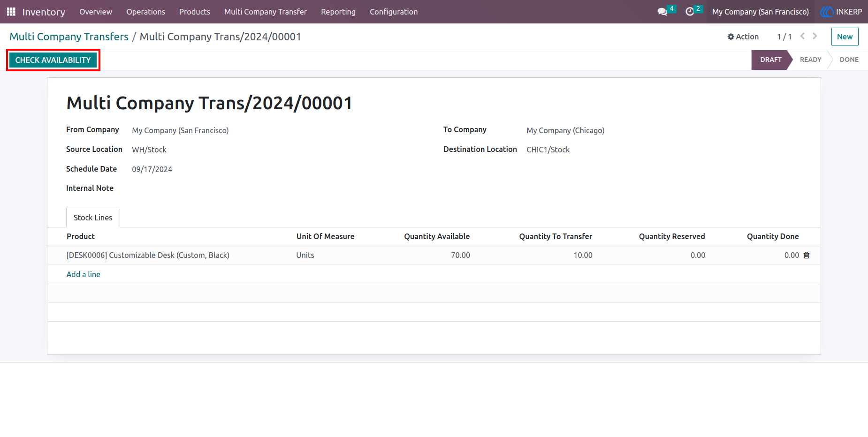Open the conversations chat icon

pyautogui.click(x=662, y=12)
